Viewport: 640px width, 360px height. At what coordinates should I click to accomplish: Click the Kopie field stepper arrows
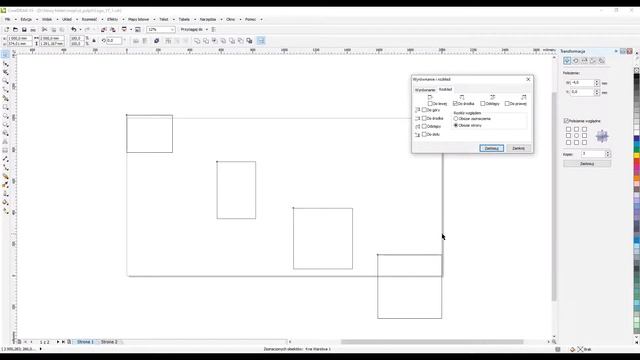(x=608, y=154)
